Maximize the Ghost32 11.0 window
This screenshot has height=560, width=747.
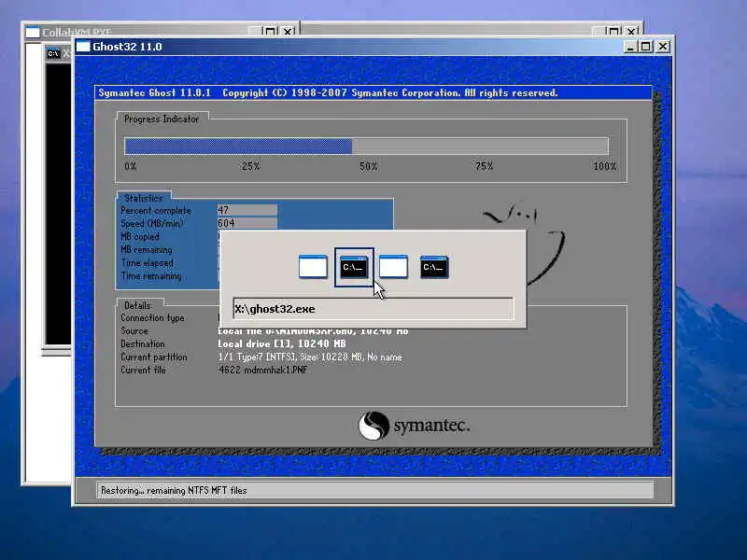click(646, 47)
